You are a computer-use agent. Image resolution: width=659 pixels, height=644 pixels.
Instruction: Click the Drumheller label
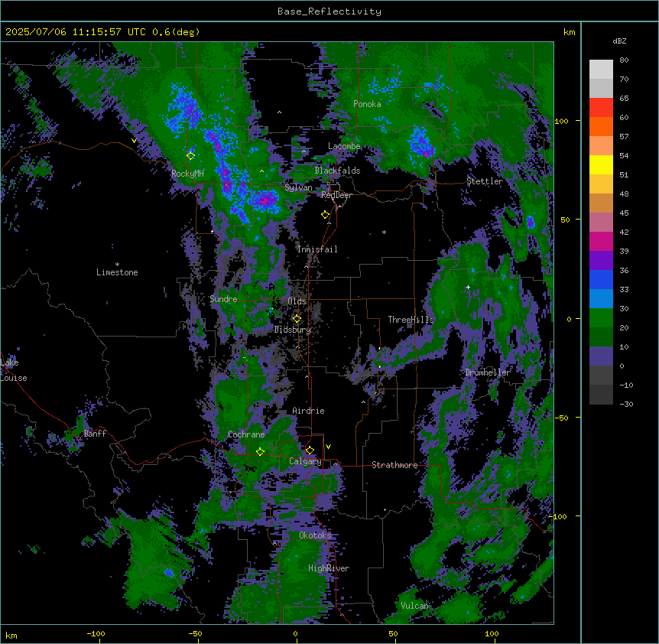tap(488, 372)
